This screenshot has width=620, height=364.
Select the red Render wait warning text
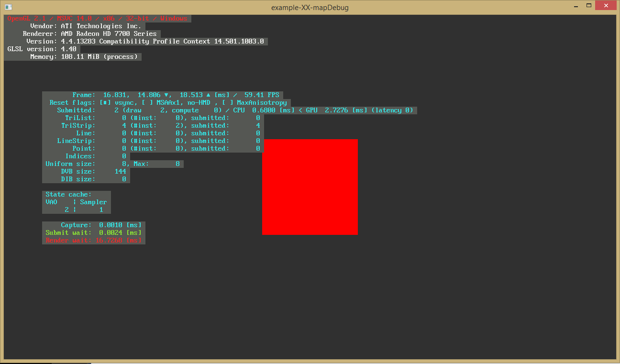(94, 240)
